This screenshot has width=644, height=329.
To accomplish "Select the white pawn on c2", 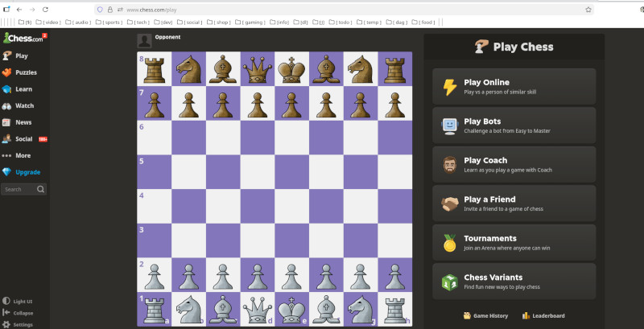I will (223, 275).
